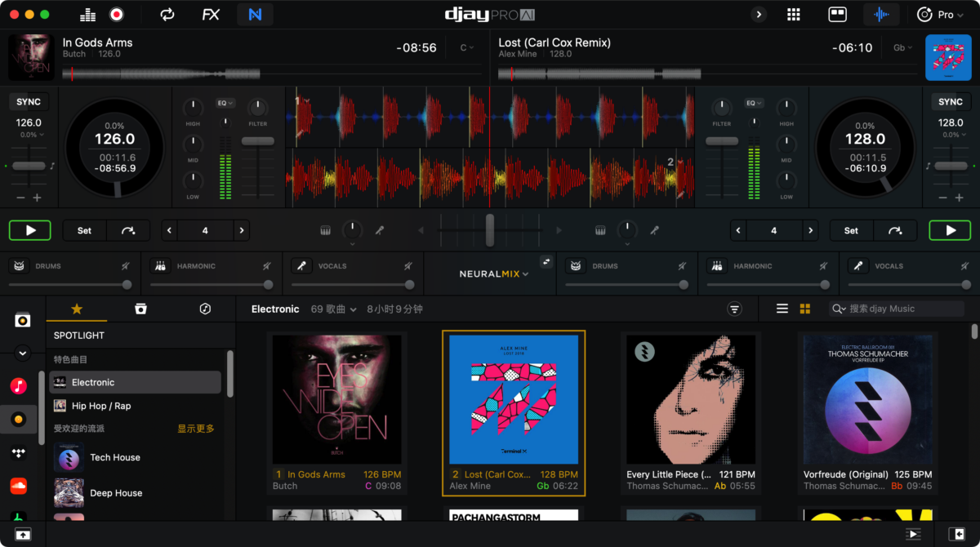Image resolution: width=980 pixels, height=547 pixels.
Task: Toggle the blue waveform view button
Action: tap(881, 15)
